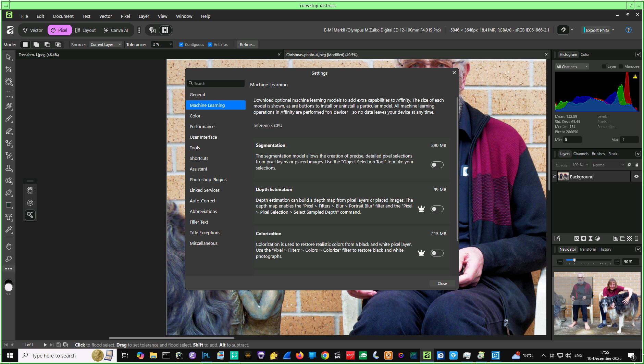The height and width of the screenshot is (364, 644).
Task: Click the Refine... button
Action: coord(247,45)
